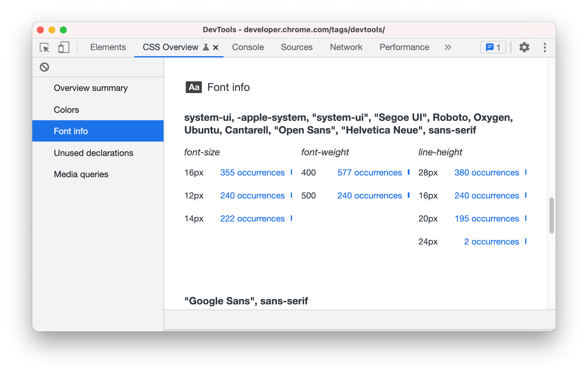This screenshot has height=374, width=588.
Task: Click the device toolbar toggle icon
Action: coord(64,47)
